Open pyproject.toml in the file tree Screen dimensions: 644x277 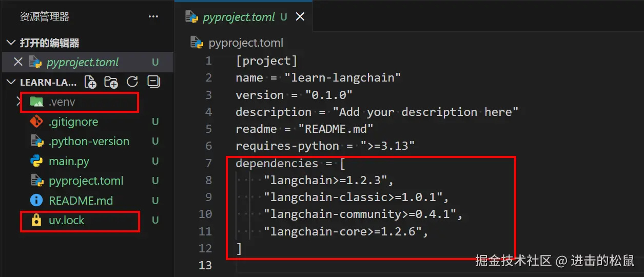pos(87,181)
